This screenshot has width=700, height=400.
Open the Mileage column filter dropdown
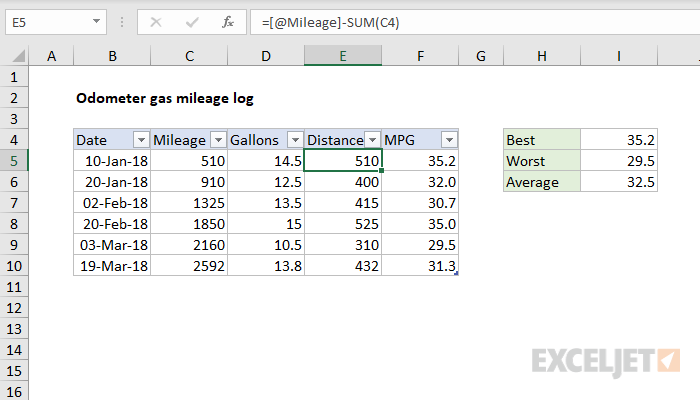(x=218, y=140)
